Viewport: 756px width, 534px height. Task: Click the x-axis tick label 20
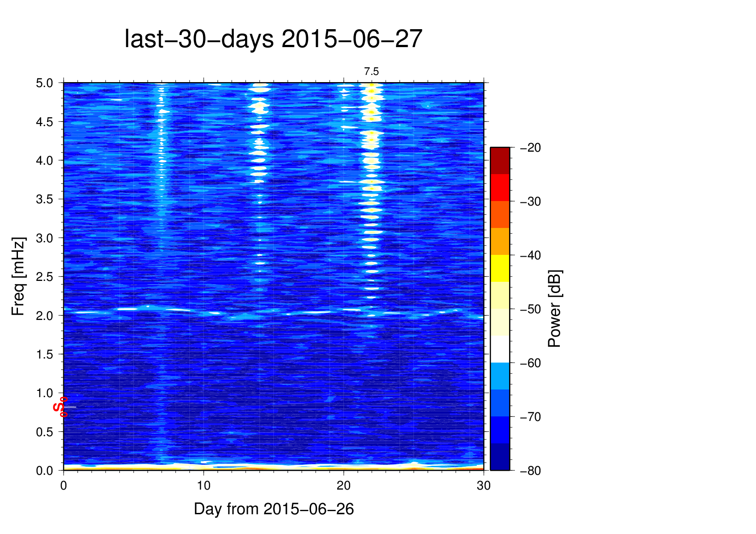(x=344, y=486)
